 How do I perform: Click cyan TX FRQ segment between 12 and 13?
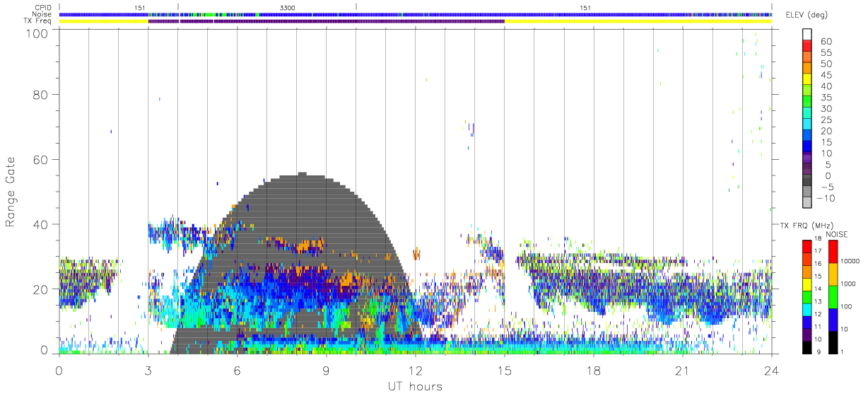(809, 309)
